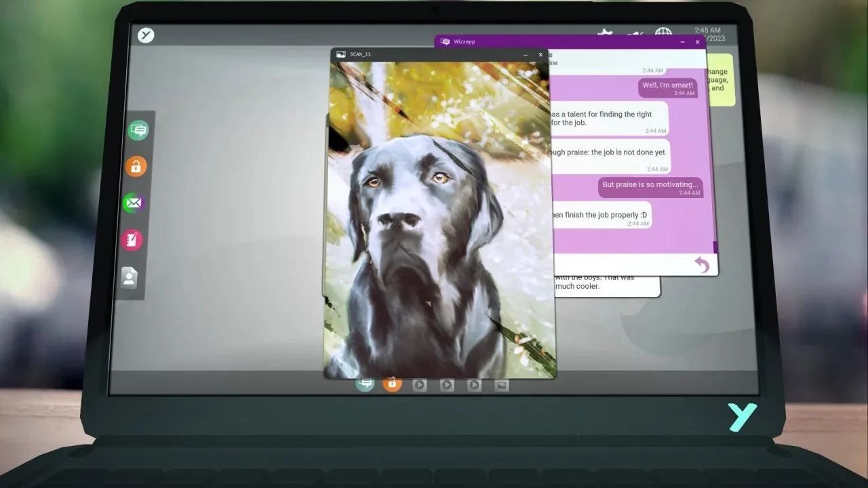Click the SCAN_11 window title
The height and width of the screenshot is (488, 868).
coord(360,54)
